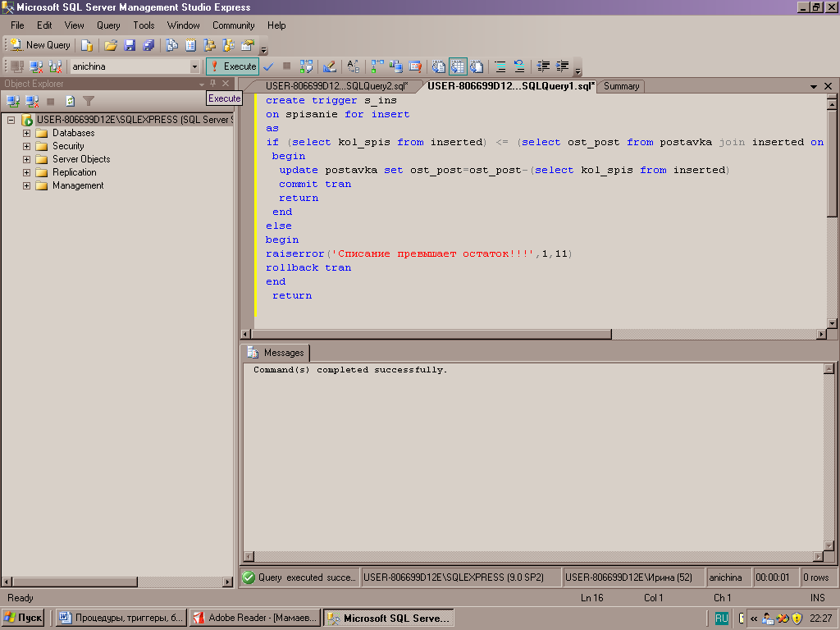Expand the Management folder node
This screenshot has width=840, height=630.
[x=26, y=185]
